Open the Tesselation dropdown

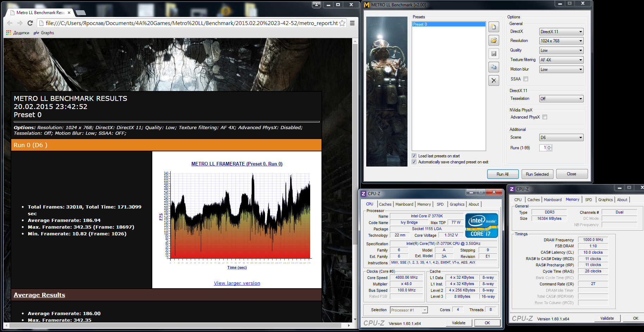pos(561,99)
